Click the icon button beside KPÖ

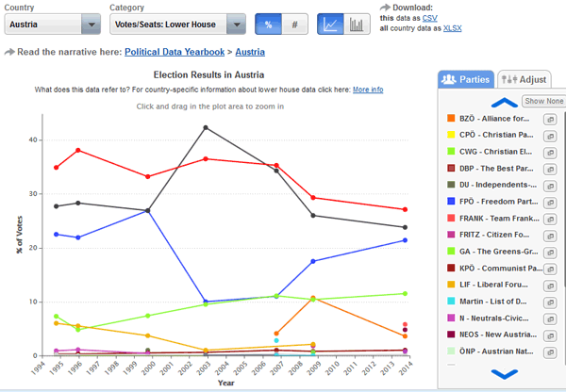click(x=550, y=269)
